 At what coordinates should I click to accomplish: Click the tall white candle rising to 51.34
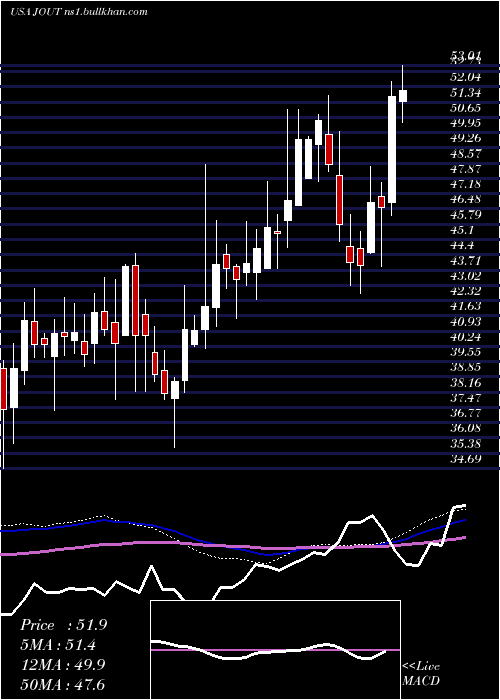[x=392, y=149]
